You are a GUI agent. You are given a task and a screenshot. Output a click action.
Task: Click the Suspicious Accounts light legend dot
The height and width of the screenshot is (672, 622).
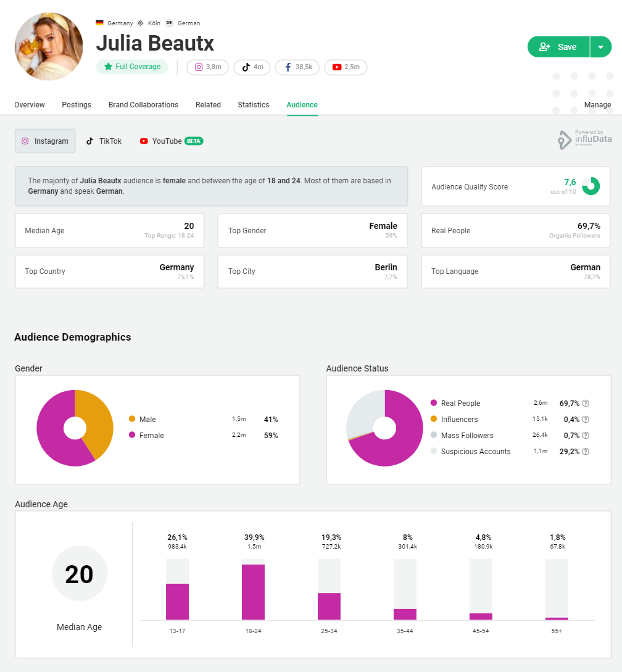(x=433, y=451)
